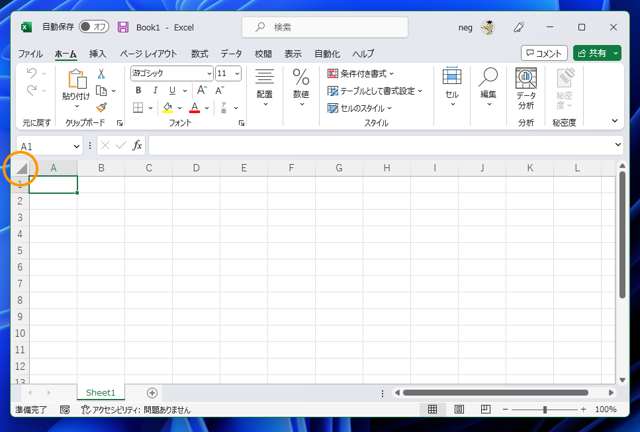Decrease font size with the smaller A icon
Viewport: 640px width, 432px height.
220,90
